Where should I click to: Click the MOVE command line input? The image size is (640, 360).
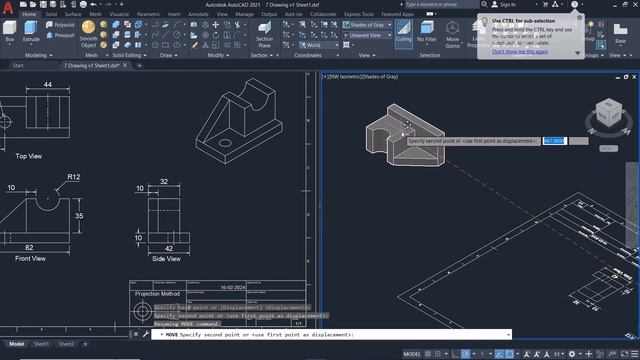[x=331, y=335]
